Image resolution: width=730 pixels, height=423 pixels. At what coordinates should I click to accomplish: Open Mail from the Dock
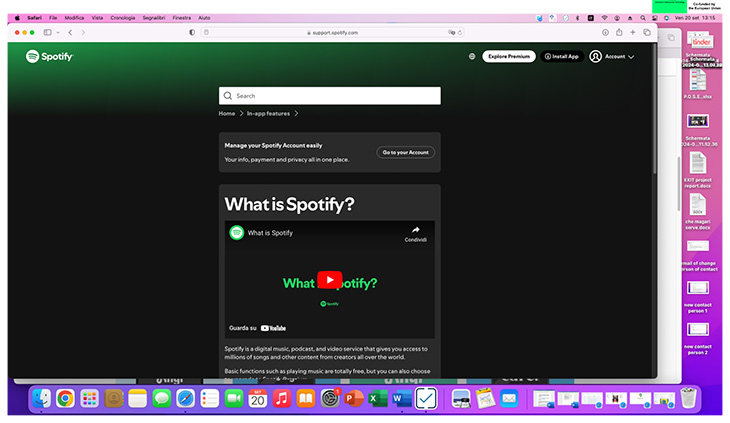coord(509,399)
